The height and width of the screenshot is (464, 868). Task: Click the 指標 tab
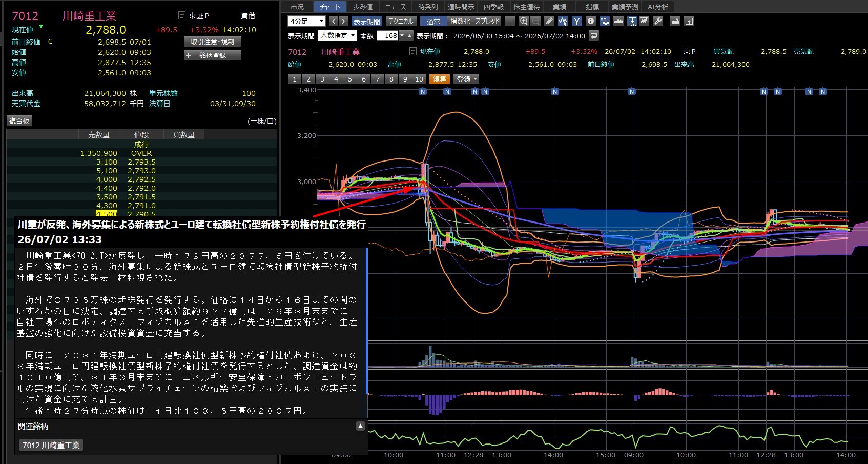[x=592, y=7]
